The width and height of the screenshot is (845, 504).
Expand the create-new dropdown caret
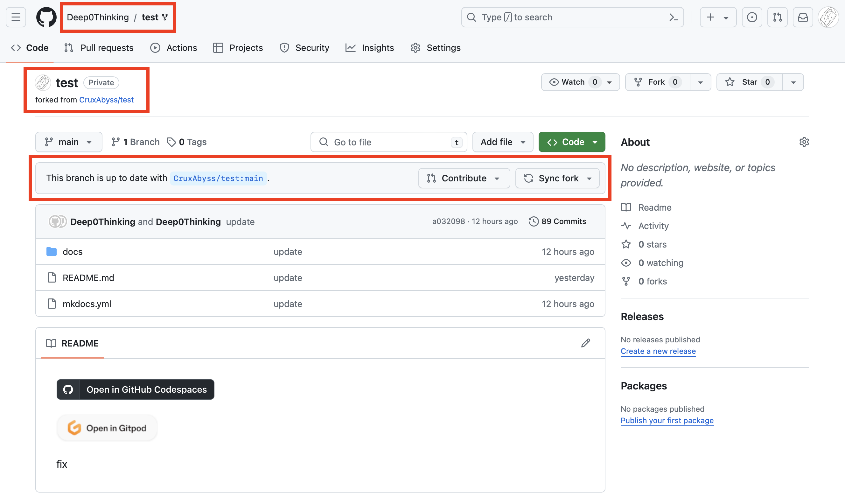726,18
